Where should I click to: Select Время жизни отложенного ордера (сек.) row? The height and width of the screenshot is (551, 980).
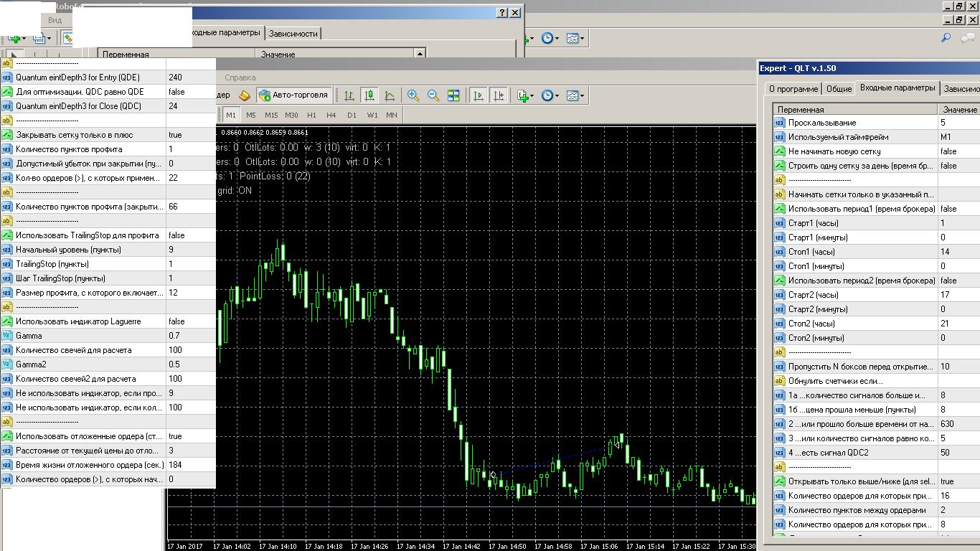pos(108,465)
